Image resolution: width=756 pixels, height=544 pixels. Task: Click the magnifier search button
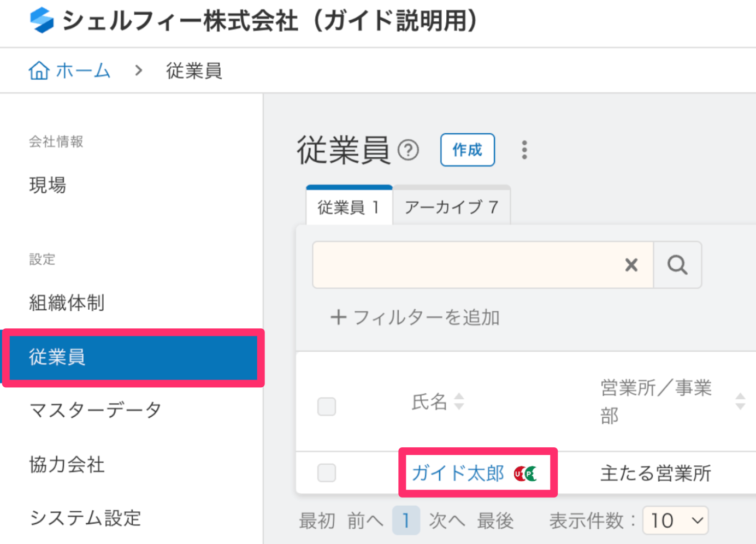pos(677,265)
